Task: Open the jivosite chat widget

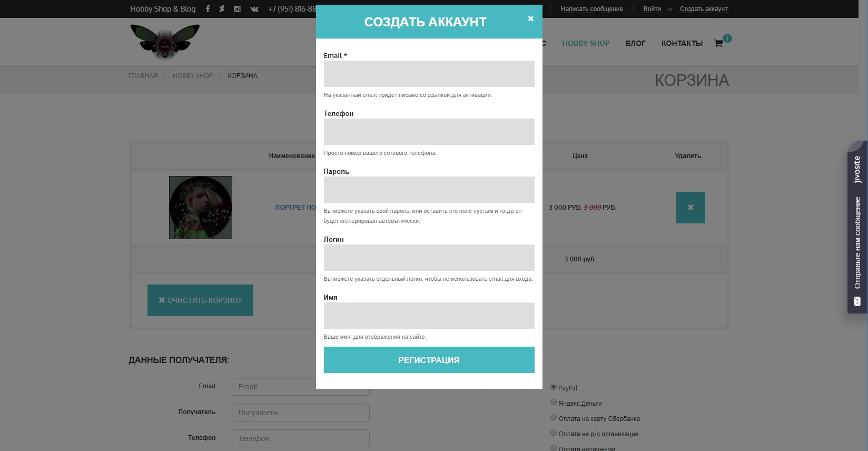Action: [x=857, y=227]
